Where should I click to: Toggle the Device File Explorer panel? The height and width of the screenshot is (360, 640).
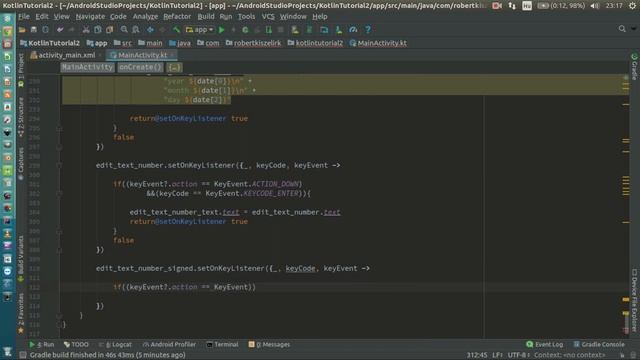point(634,300)
